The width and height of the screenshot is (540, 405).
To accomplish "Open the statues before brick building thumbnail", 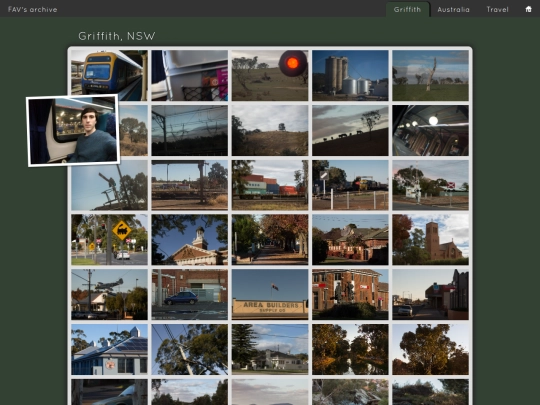I will pos(350,294).
